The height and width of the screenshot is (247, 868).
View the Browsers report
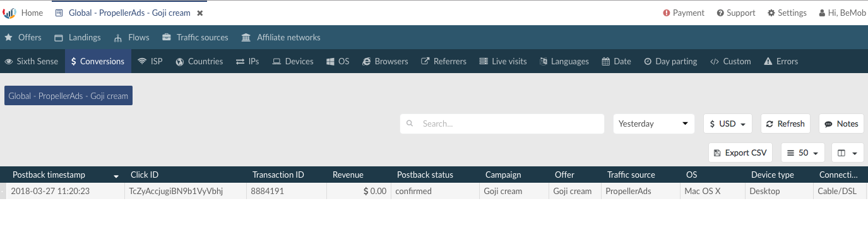tap(385, 61)
